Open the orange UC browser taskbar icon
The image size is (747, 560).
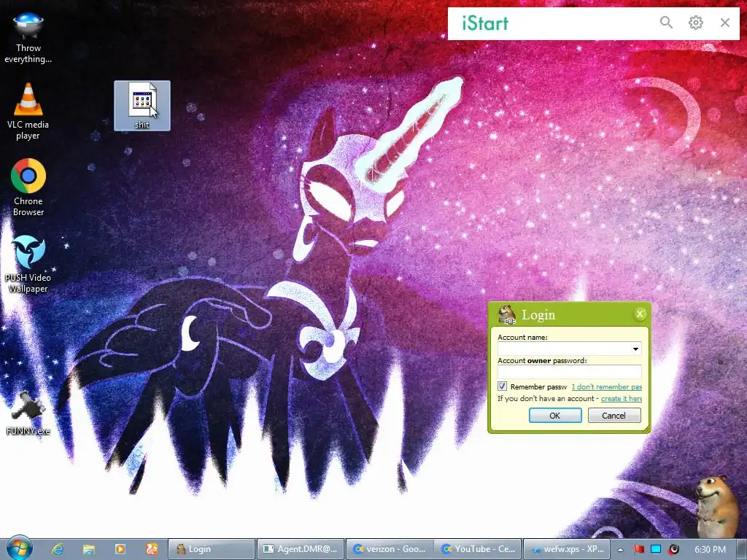152,549
